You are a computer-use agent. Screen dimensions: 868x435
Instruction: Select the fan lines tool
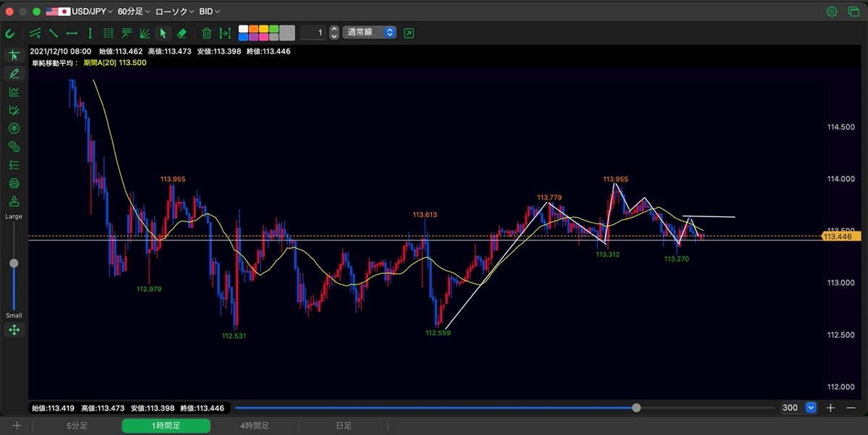[145, 33]
